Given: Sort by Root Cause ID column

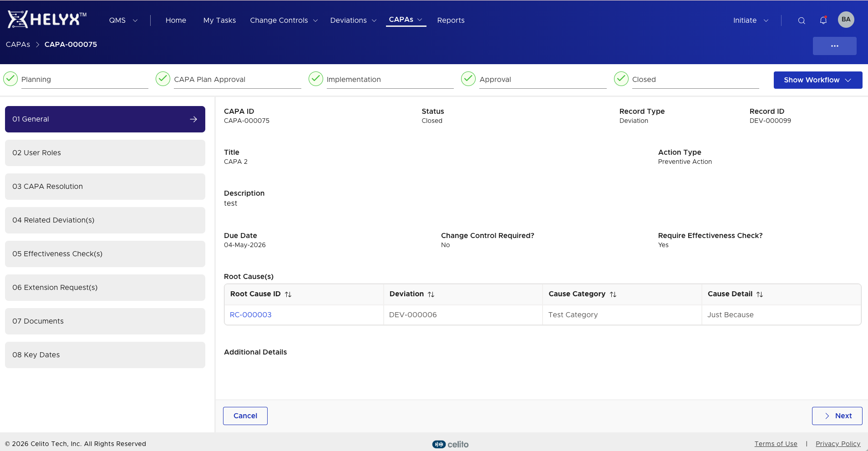Looking at the screenshot, I should pos(288,294).
